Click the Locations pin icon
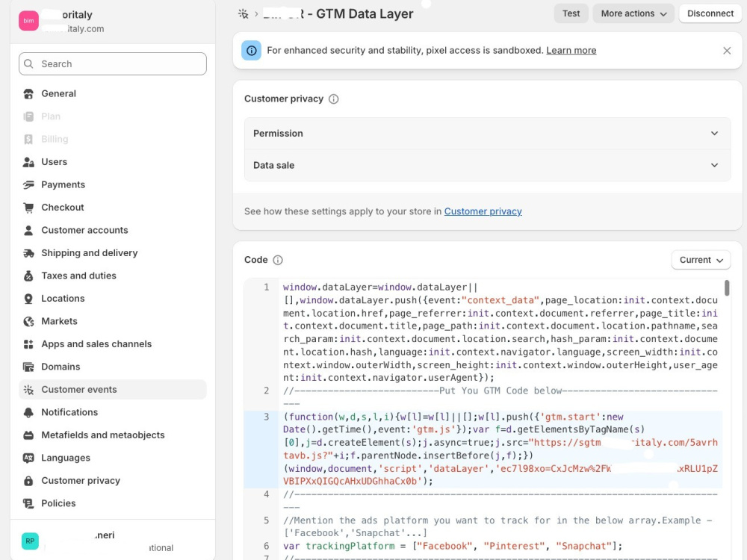 point(28,299)
